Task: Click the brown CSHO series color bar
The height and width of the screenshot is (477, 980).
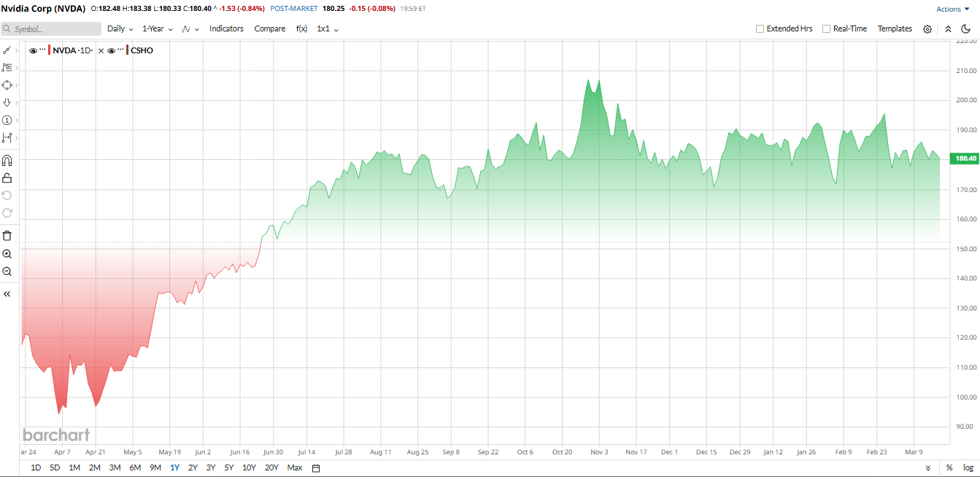Action: [128, 50]
